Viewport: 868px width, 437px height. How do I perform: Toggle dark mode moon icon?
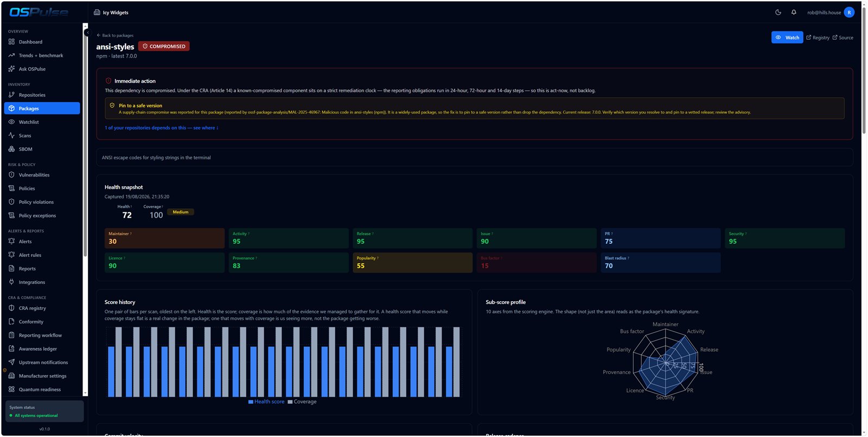tap(778, 12)
